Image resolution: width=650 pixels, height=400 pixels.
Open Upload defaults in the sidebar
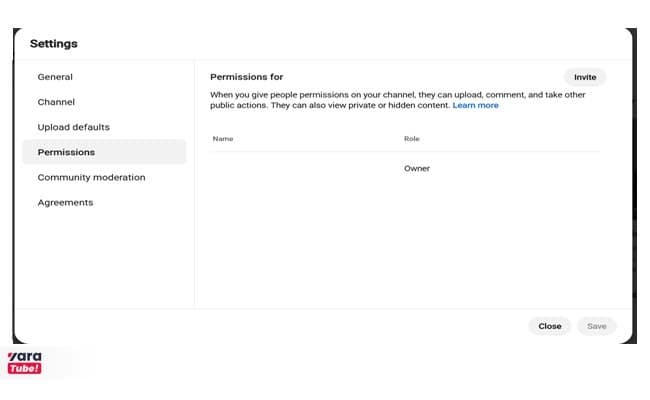click(x=73, y=127)
